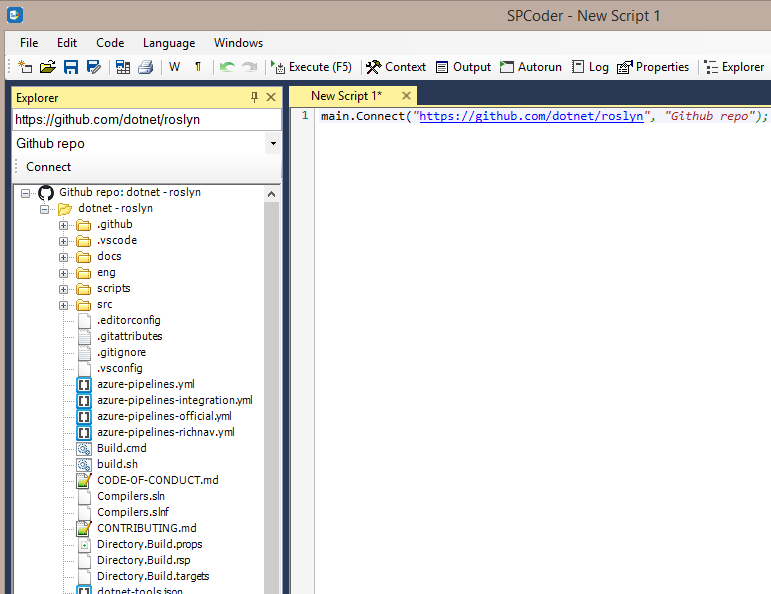Click the Save As pencil-floppy icon
This screenshot has height=594, width=771.
tap(93, 66)
